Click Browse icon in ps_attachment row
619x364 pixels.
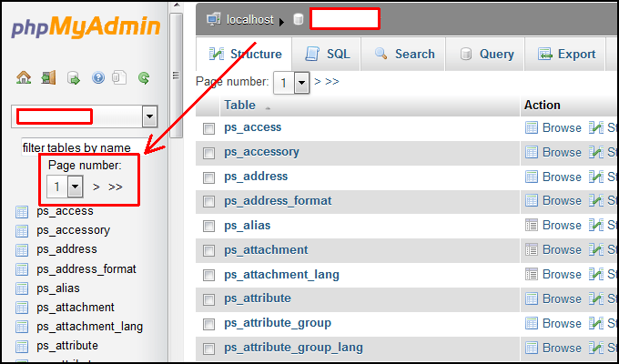point(532,250)
